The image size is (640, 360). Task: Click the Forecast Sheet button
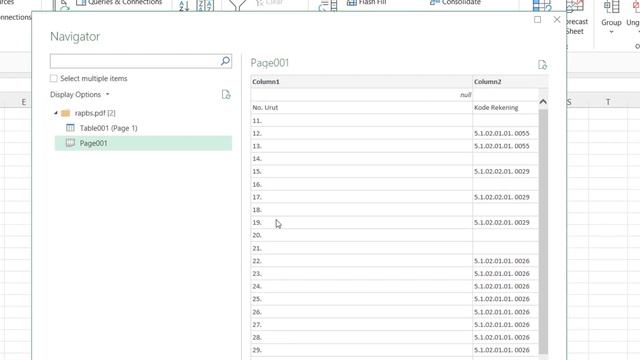pos(577,18)
